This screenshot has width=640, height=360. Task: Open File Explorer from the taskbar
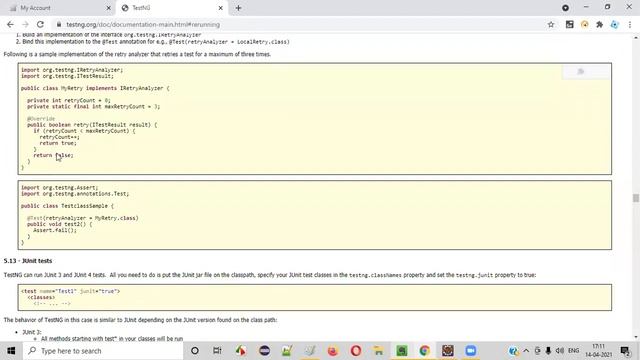(x=378, y=351)
